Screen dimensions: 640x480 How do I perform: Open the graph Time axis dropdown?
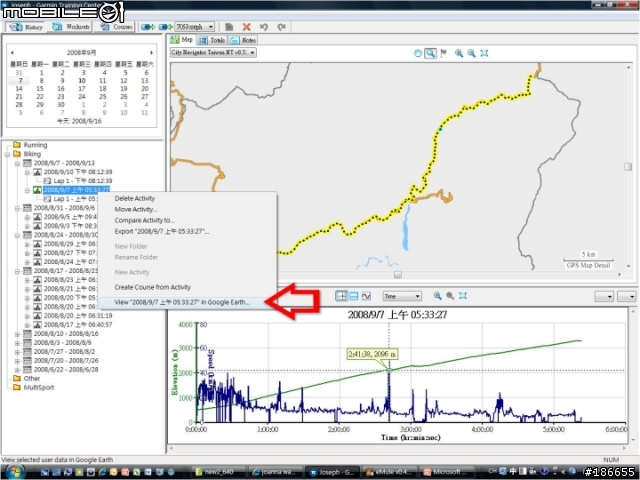(402, 296)
